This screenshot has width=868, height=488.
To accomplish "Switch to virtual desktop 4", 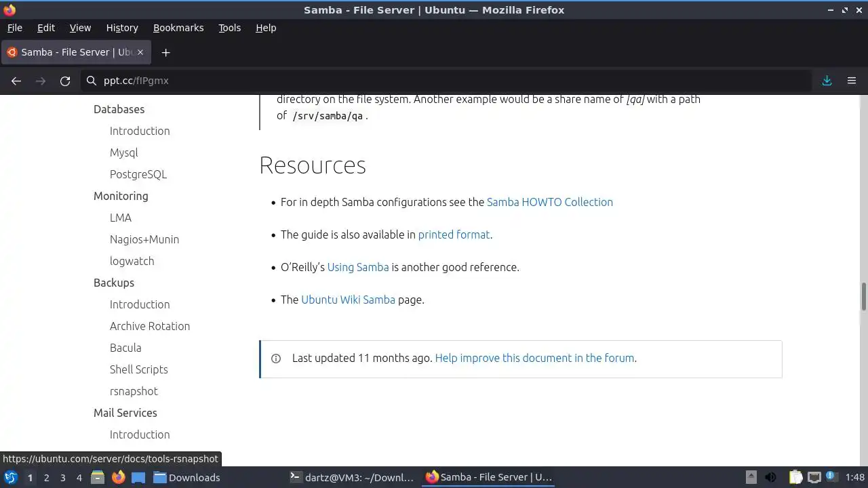I will coord(79,477).
